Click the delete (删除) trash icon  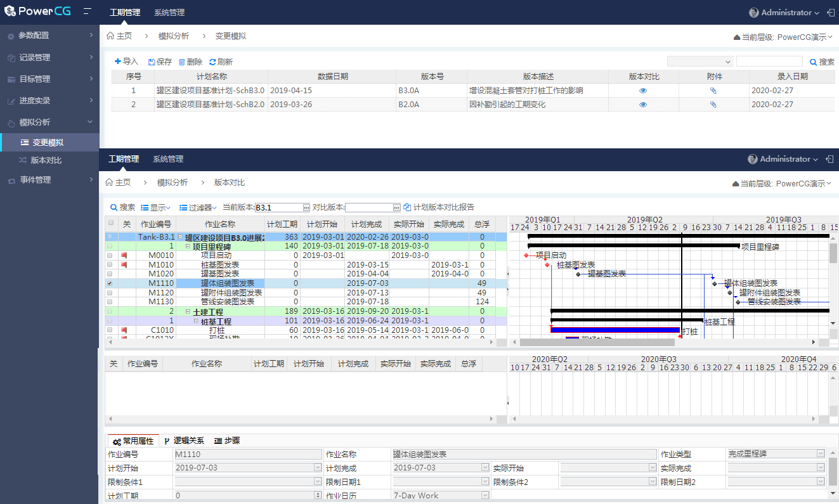pos(182,62)
